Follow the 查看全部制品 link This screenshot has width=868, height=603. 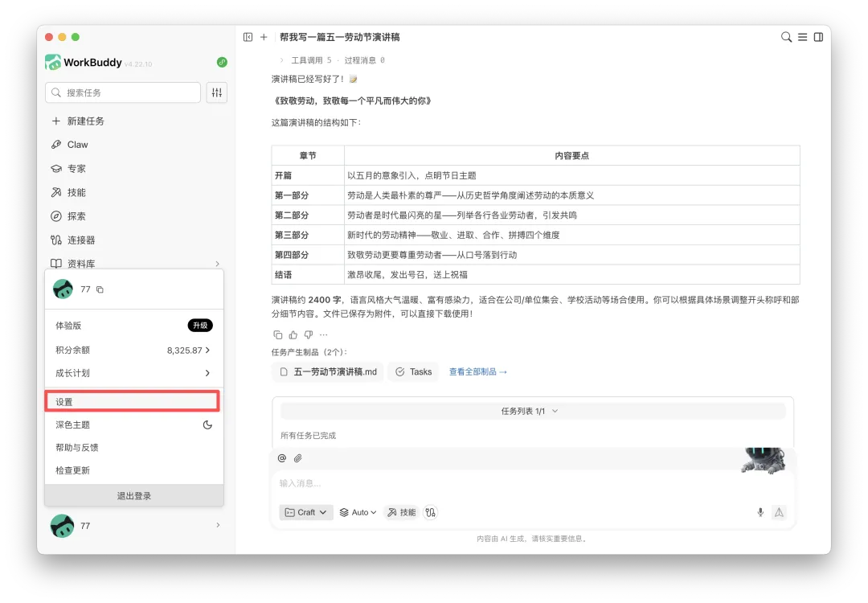click(477, 371)
